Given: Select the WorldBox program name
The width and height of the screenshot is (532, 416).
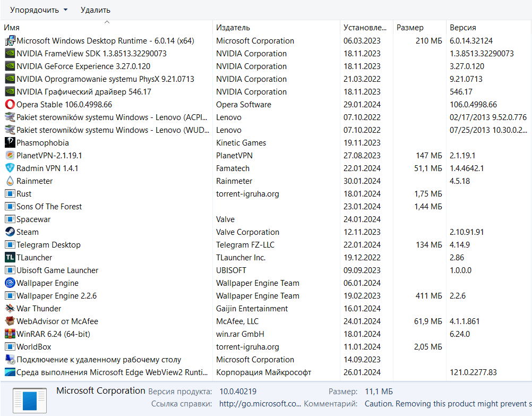Looking at the screenshot, I should coord(34,347).
